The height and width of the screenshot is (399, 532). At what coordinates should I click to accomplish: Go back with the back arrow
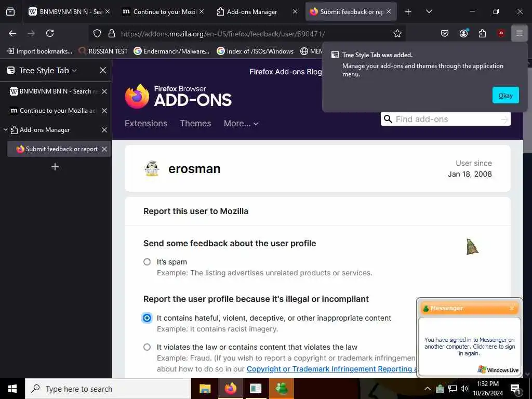(x=12, y=33)
